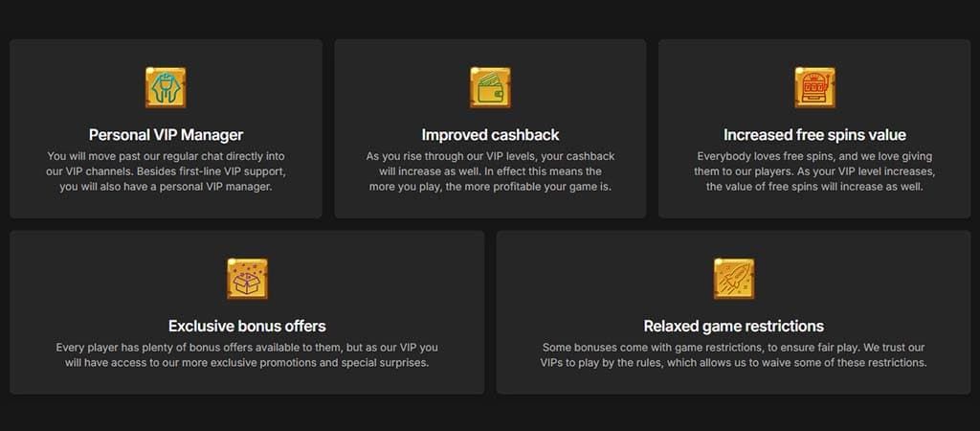Viewport: 980px width, 431px height.
Task: Click the pharaoh icon above Personal VIP Manager
Action: click(166, 87)
